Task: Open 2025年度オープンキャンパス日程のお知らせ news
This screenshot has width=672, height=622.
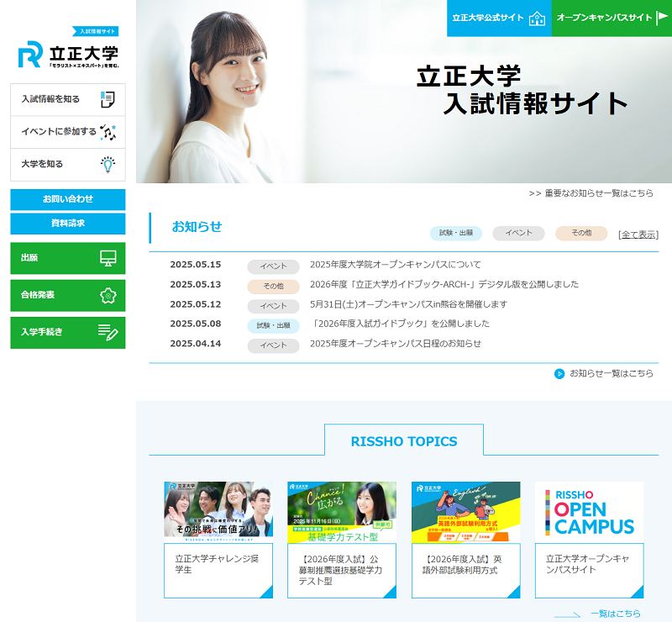Action: tap(395, 344)
